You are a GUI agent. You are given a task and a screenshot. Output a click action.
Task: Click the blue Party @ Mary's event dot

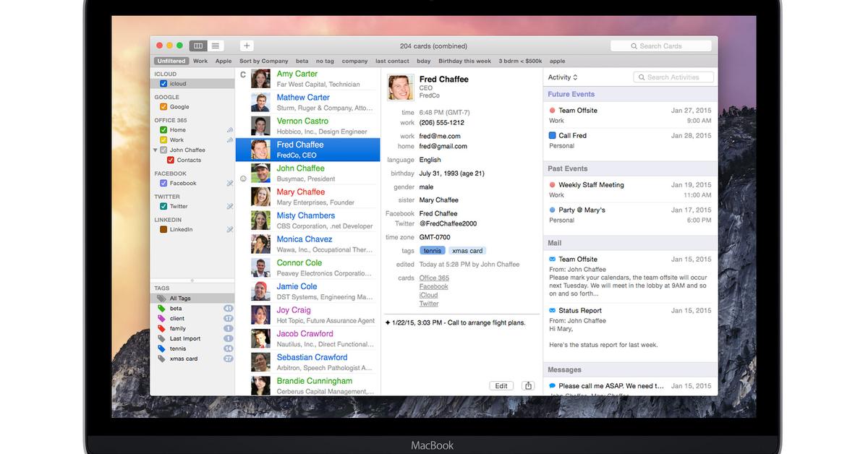pyautogui.click(x=553, y=210)
